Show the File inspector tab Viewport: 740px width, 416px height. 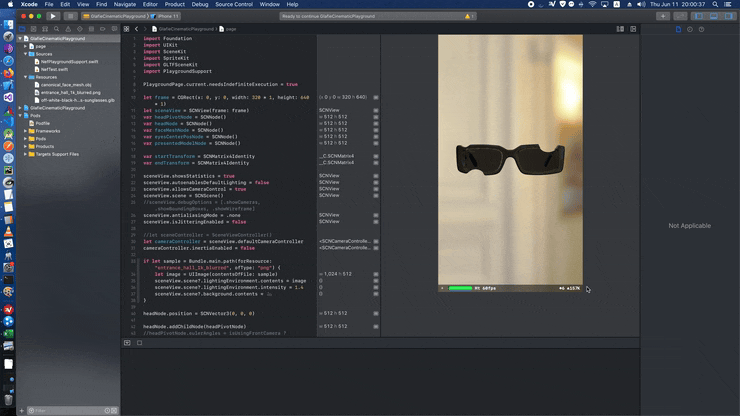678,29
